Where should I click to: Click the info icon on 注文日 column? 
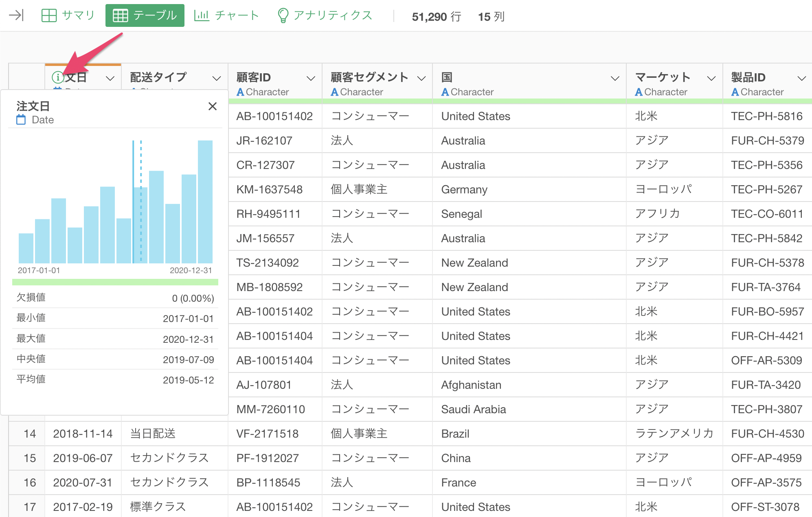(x=58, y=77)
